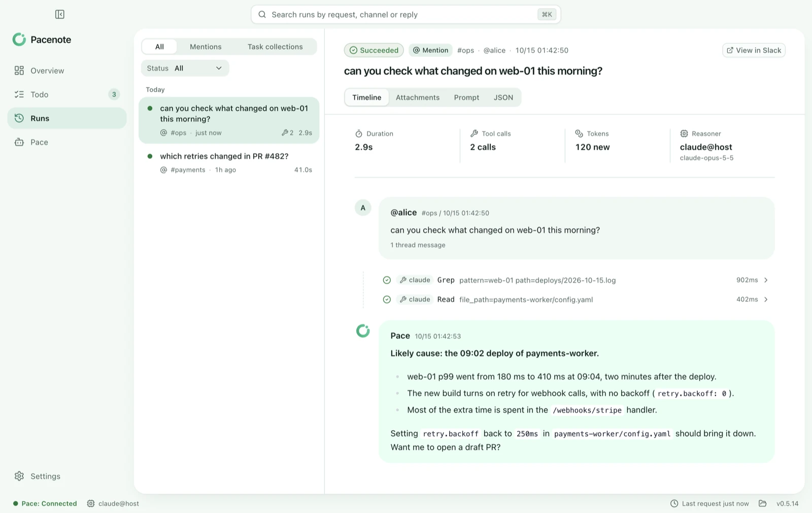
Task: Click the folder icon in status bar
Action: 762,503
